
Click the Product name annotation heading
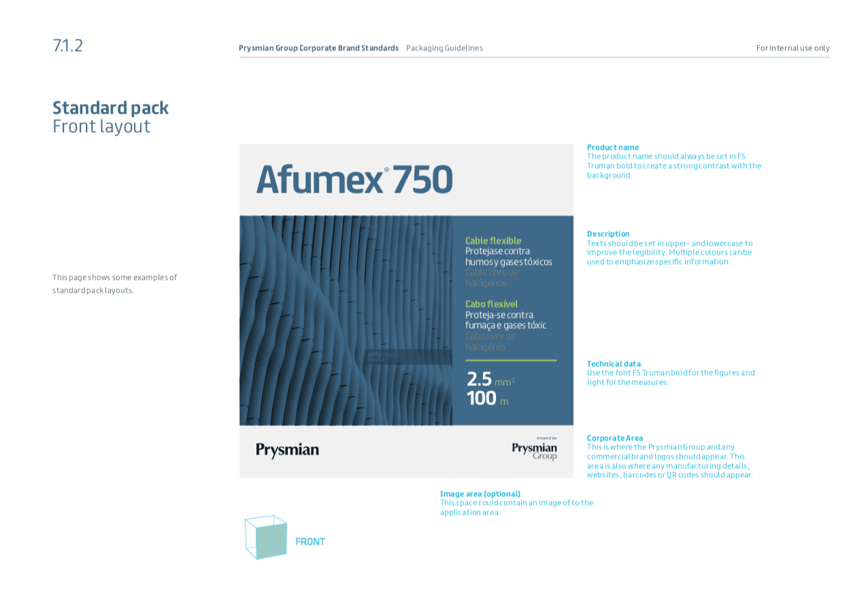pyautogui.click(x=613, y=147)
